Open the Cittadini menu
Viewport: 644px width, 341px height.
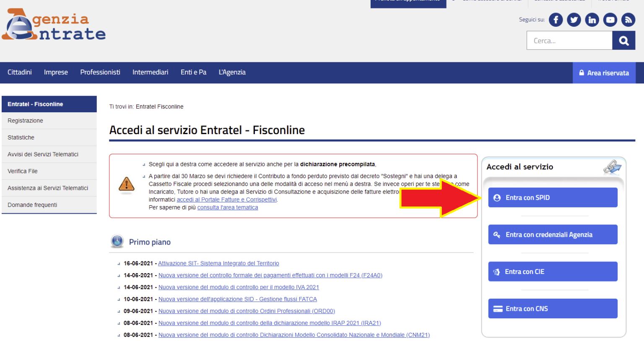(20, 72)
